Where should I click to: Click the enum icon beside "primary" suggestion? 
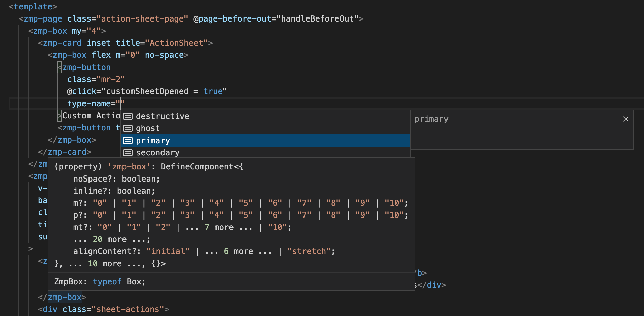pos(128,141)
